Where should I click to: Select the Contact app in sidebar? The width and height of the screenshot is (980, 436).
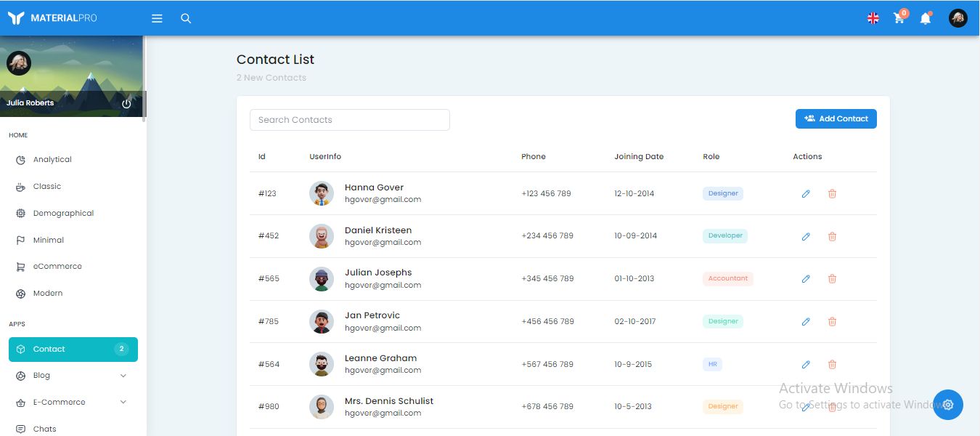[73, 350]
